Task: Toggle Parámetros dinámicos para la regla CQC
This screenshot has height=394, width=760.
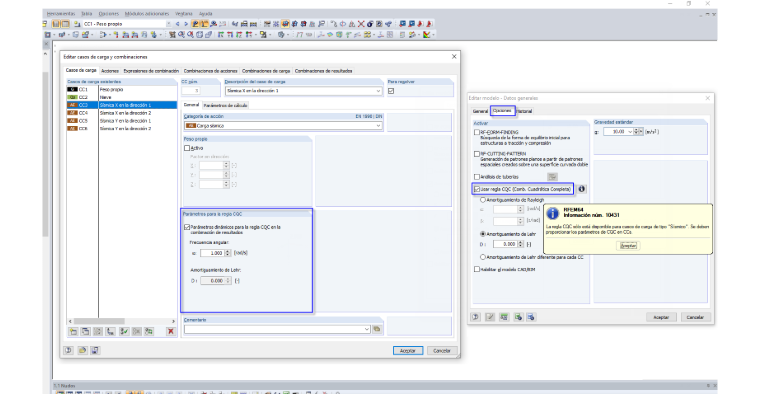Action: pyautogui.click(x=187, y=227)
